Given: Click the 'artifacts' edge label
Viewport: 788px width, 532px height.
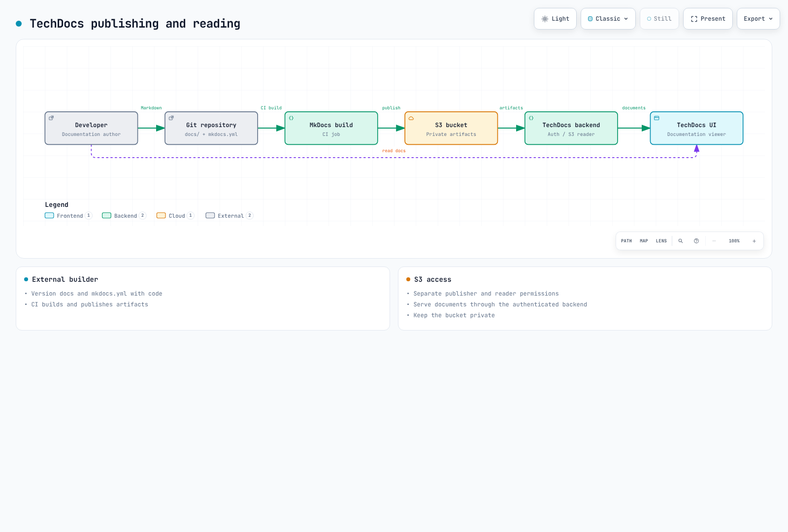Looking at the screenshot, I should 511,108.
